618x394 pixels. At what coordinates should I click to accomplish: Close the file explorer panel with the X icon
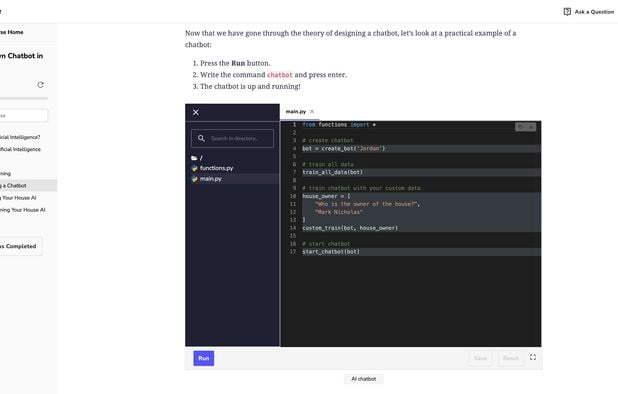coord(196,112)
